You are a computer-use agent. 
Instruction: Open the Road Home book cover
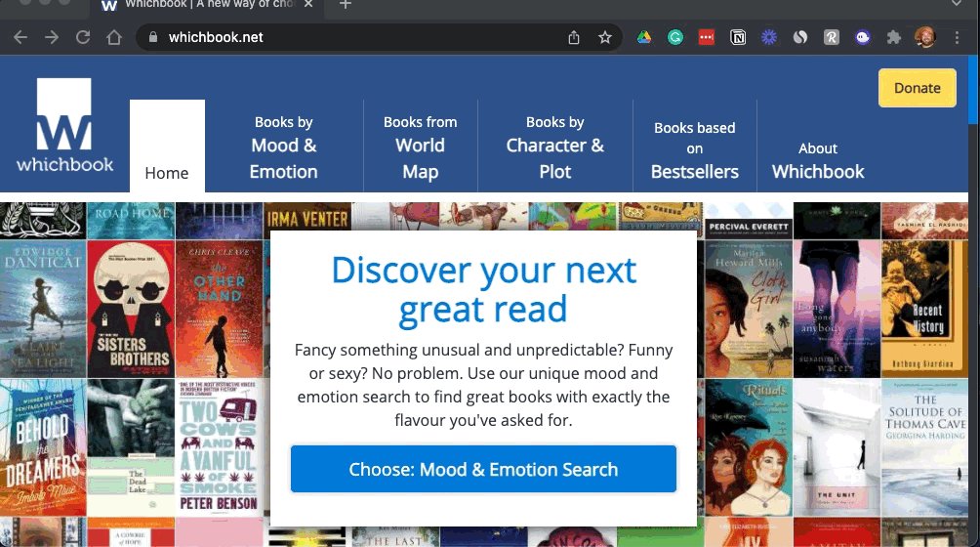tap(131, 221)
